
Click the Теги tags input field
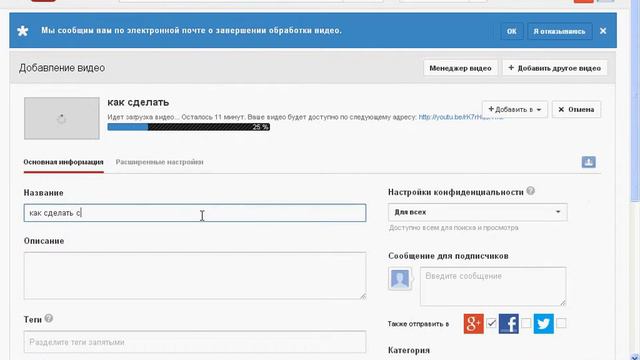tap(195, 342)
